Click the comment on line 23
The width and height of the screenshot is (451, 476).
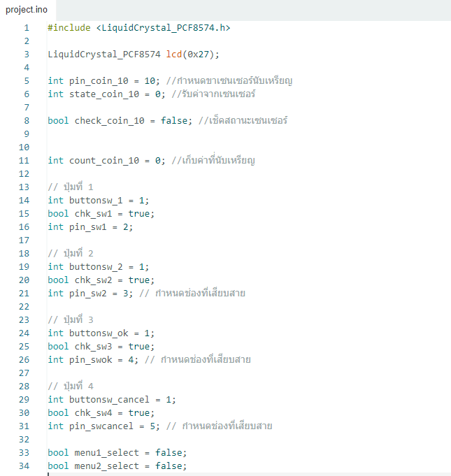pos(71,319)
